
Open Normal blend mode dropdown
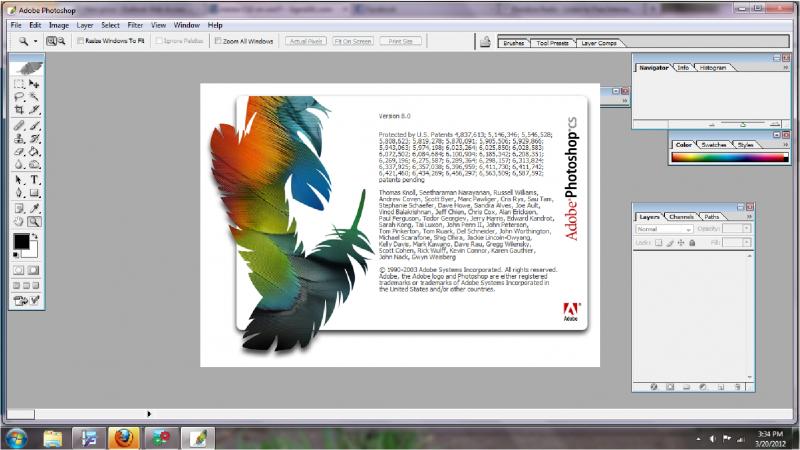point(664,229)
